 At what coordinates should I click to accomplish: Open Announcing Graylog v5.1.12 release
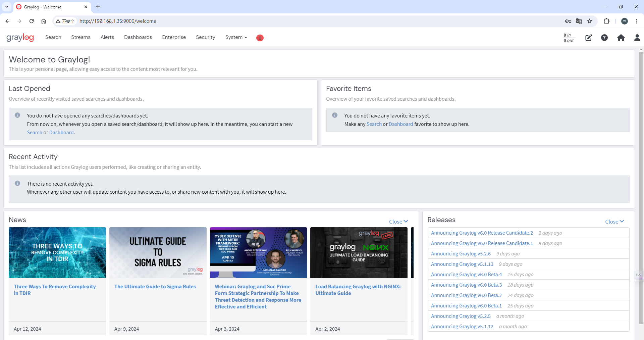tap(462, 327)
